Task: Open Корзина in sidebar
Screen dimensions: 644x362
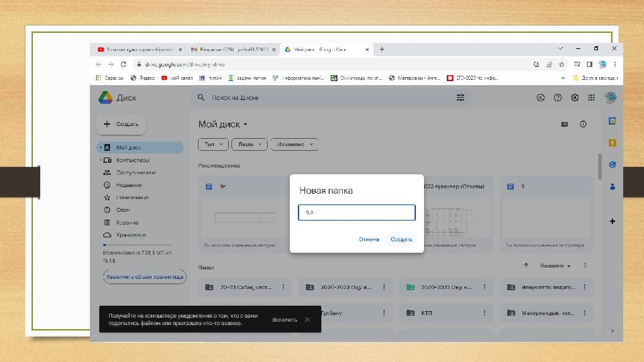Action: click(127, 223)
